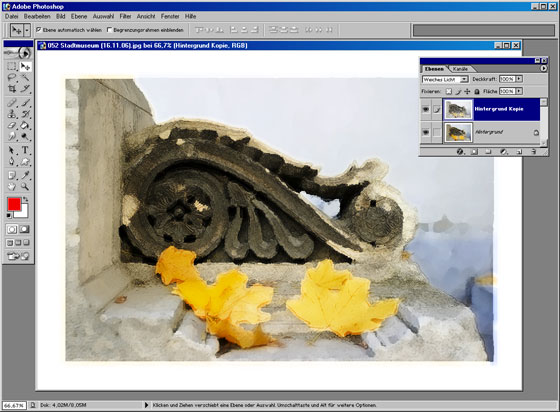This screenshot has height=412, width=560.
Task: Select the Zoom magnifier tool
Action: [25, 186]
